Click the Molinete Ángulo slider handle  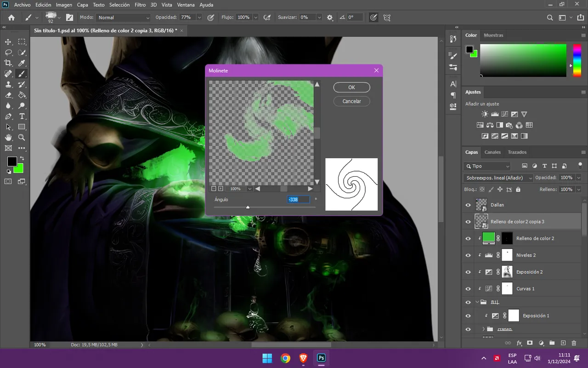tap(248, 207)
